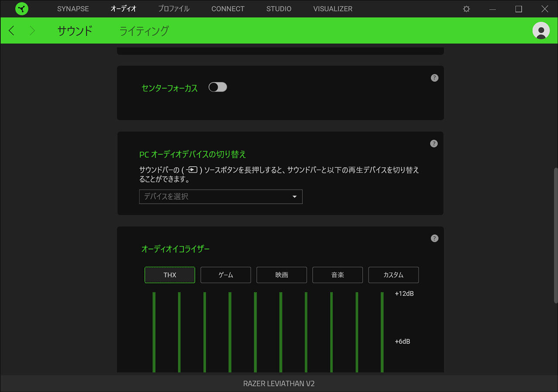Viewport: 558px width, 392px height.
Task: Click the vertical scrollbar thumb
Action: click(x=555, y=235)
